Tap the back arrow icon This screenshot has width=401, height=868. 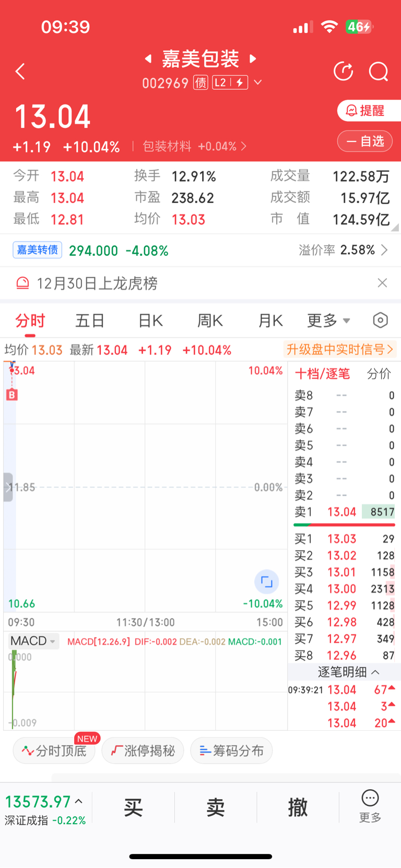click(20, 71)
